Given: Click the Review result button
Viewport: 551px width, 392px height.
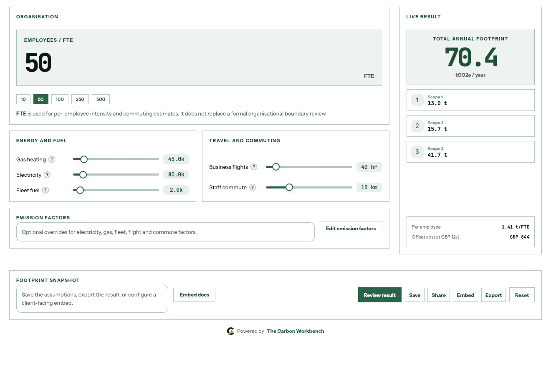Looking at the screenshot, I should 380,295.
